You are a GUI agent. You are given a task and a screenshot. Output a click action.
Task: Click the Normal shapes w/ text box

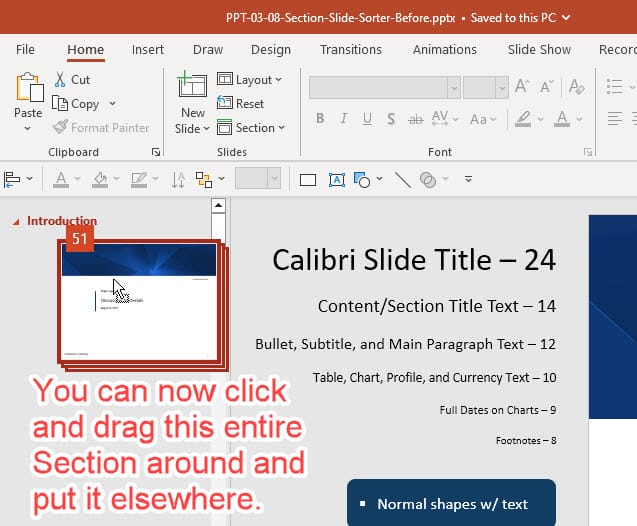[451, 503]
